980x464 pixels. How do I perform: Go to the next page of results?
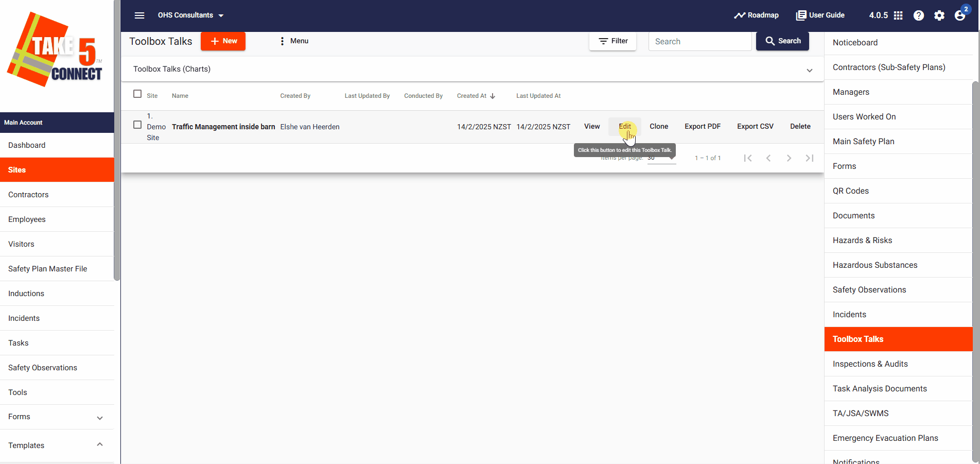789,158
